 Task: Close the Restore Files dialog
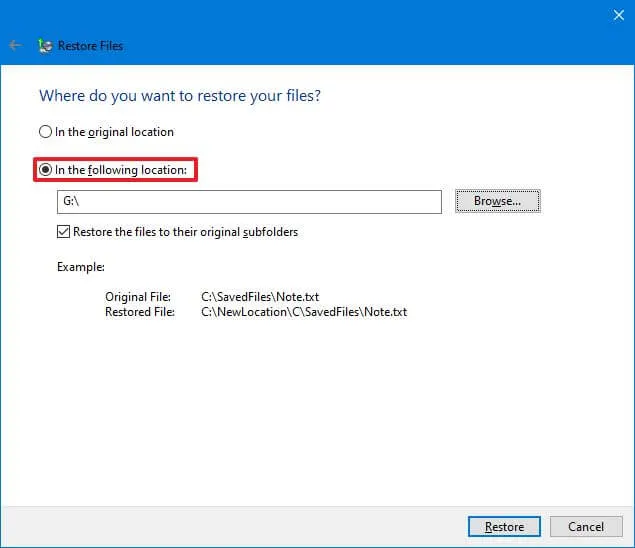tap(618, 15)
